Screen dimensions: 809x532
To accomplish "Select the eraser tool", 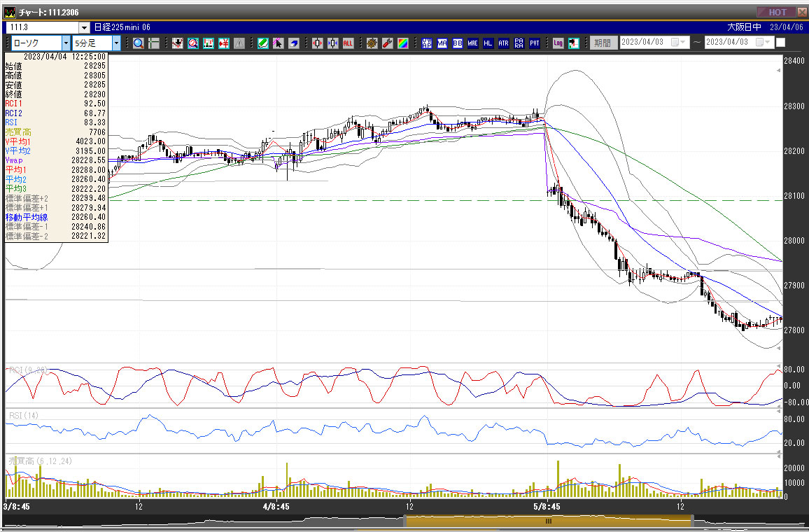I will click(294, 43).
